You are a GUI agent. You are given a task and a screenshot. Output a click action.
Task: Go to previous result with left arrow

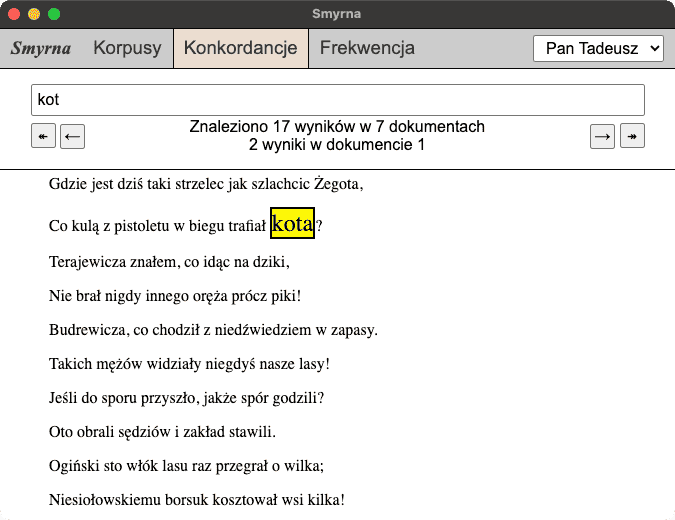tap(72, 136)
